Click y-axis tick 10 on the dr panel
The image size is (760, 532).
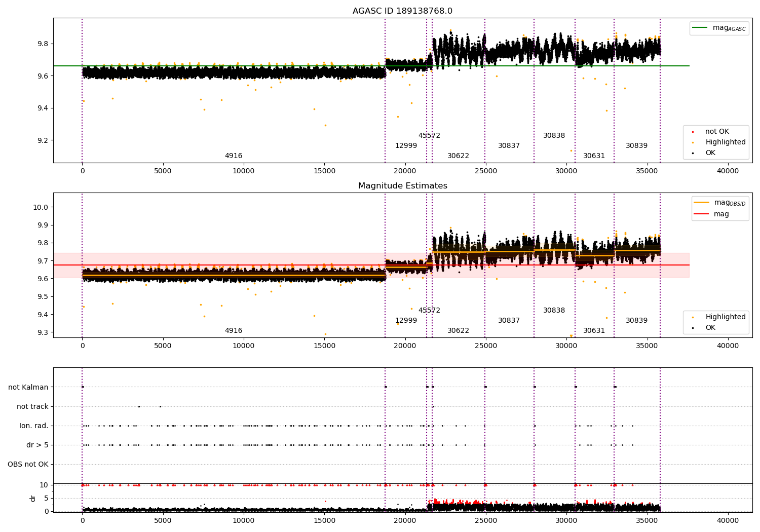pyautogui.click(x=44, y=485)
